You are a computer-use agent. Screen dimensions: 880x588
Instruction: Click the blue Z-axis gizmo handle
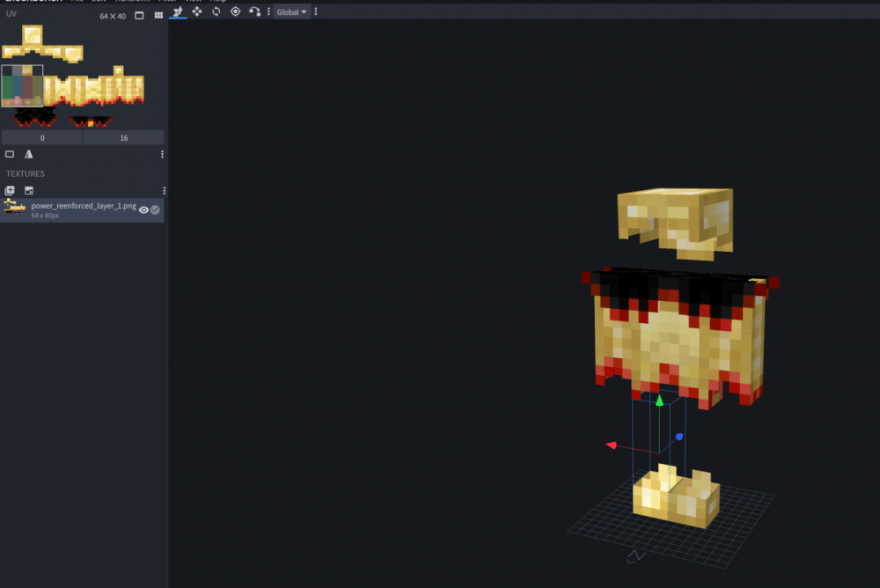(679, 437)
